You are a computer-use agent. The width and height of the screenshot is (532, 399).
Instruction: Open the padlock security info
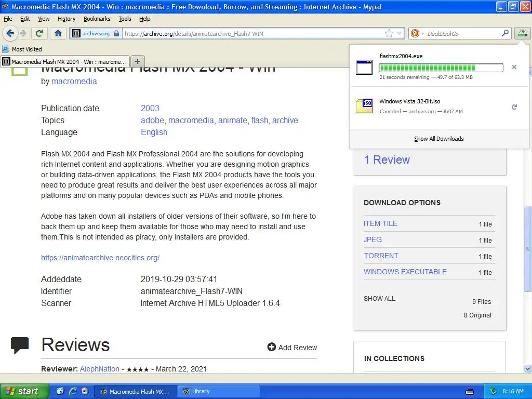(x=116, y=33)
